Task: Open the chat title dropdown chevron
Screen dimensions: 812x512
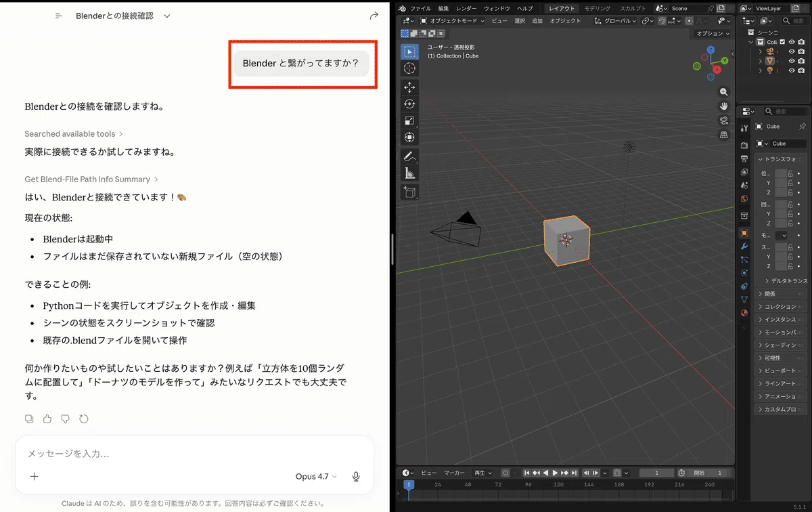Action: (167, 16)
